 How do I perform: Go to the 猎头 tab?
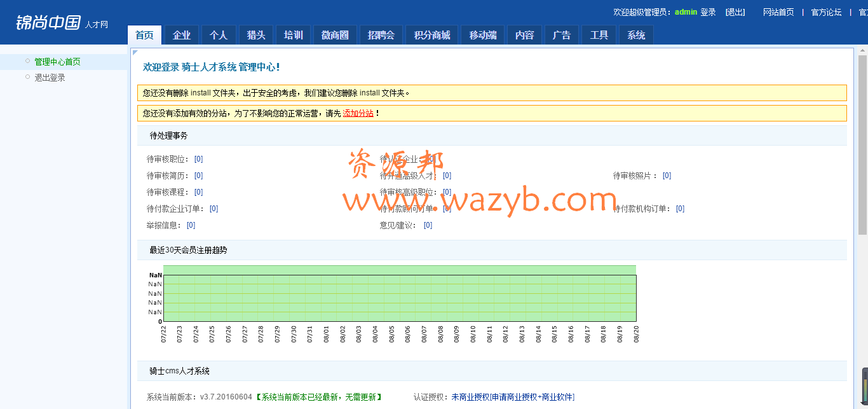[x=256, y=35]
